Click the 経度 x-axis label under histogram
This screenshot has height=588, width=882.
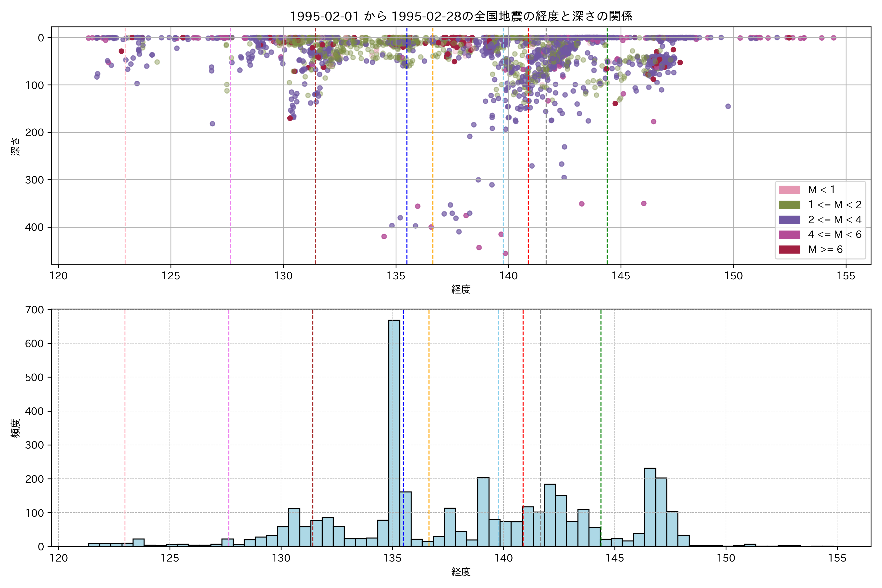coord(461,572)
